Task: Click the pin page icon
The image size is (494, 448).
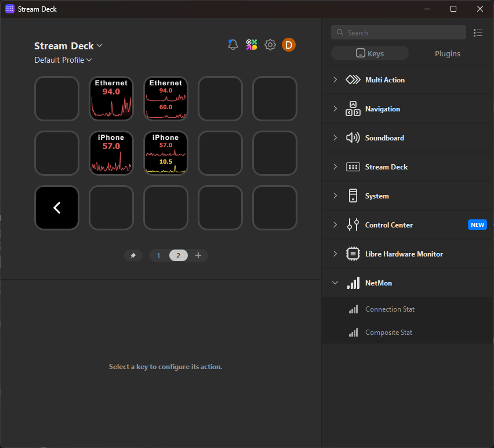Action: pyautogui.click(x=133, y=255)
